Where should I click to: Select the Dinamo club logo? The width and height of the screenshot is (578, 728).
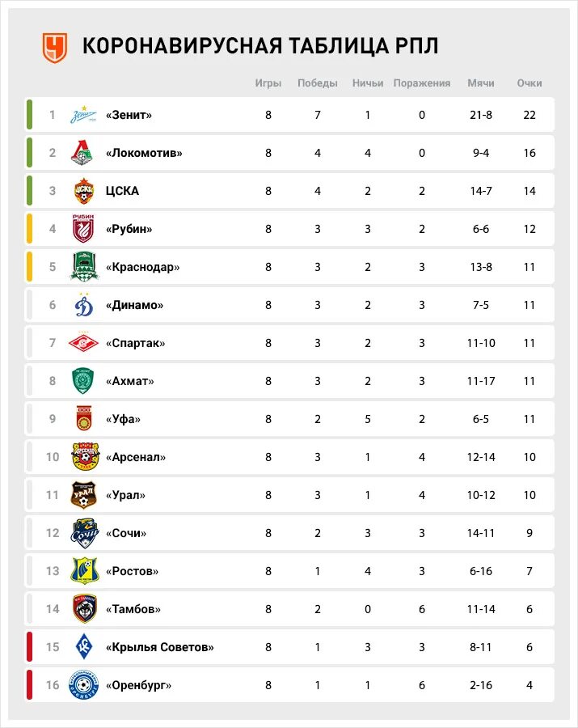pyautogui.click(x=84, y=305)
